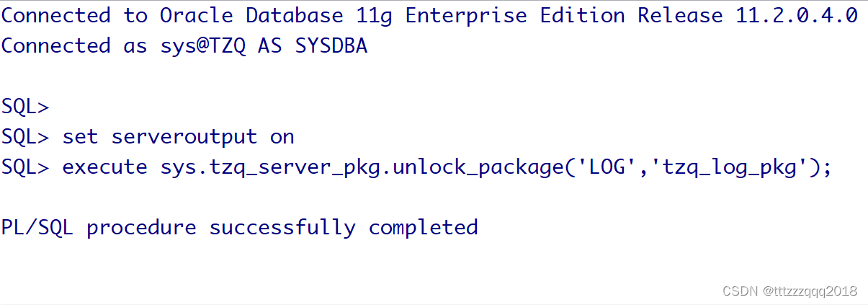Click the 'Connected to Oracle Database' line
The image size is (868, 305).
click(429, 16)
